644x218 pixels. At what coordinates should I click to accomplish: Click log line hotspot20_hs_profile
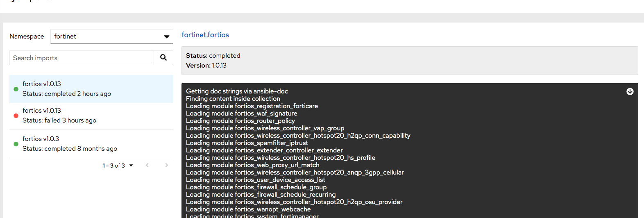[x=281, y=158]
